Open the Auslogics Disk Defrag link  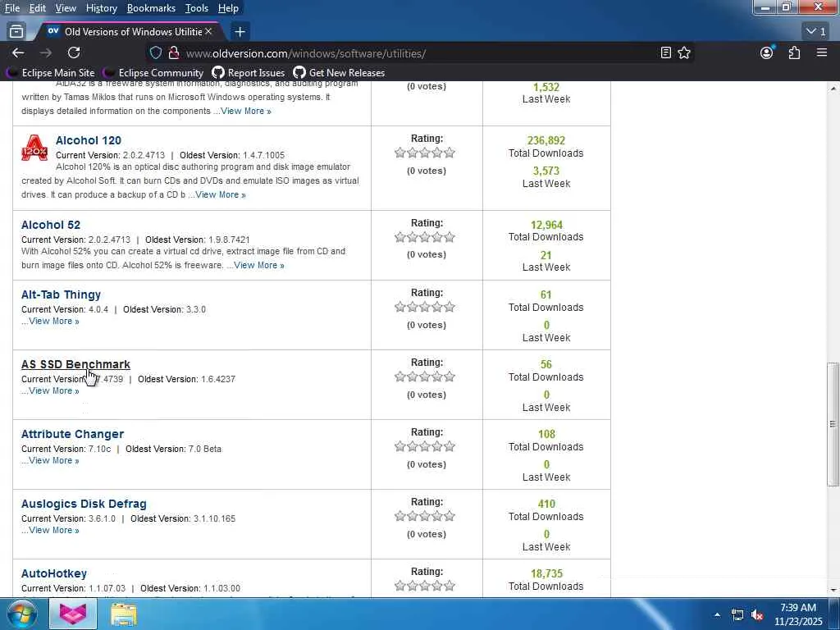click(84, 504)
